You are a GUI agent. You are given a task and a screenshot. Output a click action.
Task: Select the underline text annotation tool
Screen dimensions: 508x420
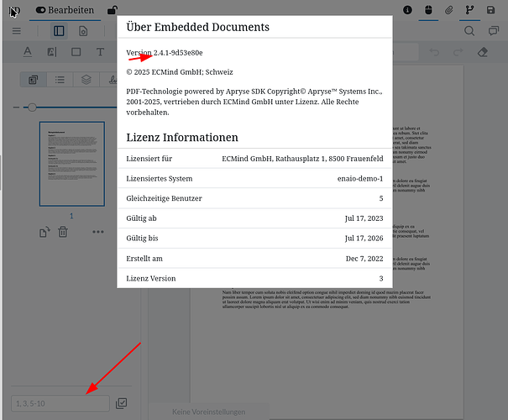28,52
